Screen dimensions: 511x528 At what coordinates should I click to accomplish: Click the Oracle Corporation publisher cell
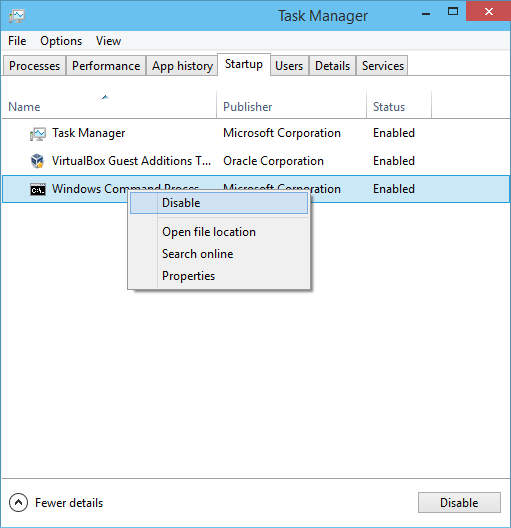tap(273, 161)
